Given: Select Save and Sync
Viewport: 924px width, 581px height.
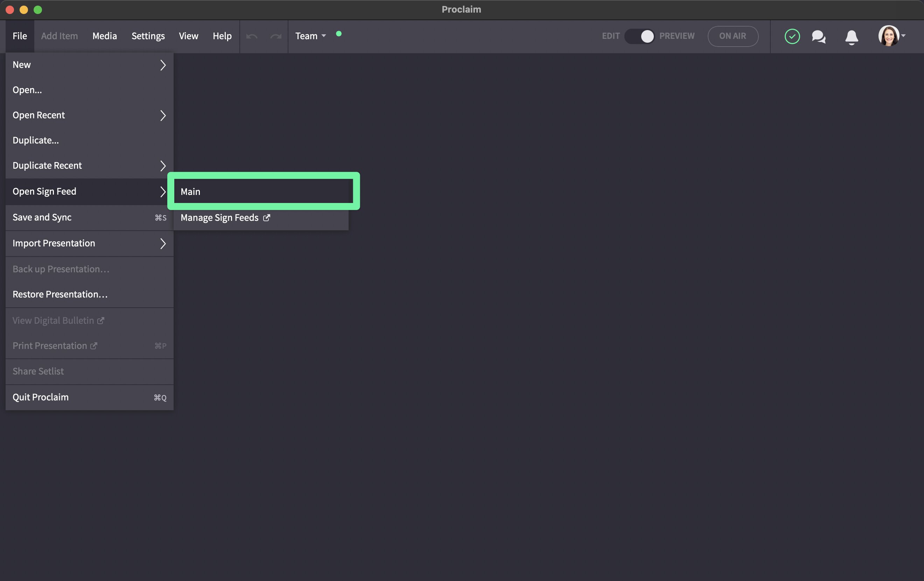Looking at the screenshot, I should pyautogui.click(x=89, y=217).
